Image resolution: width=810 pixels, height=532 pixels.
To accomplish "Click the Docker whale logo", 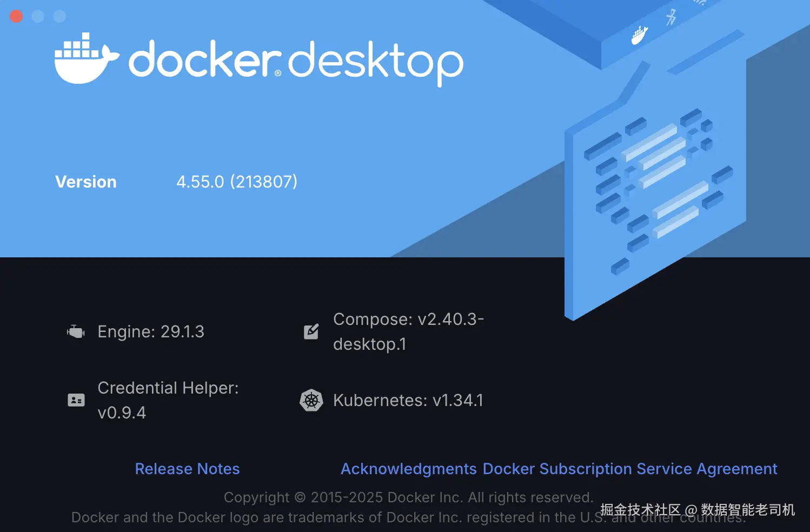I will click(x=87, y=58).
